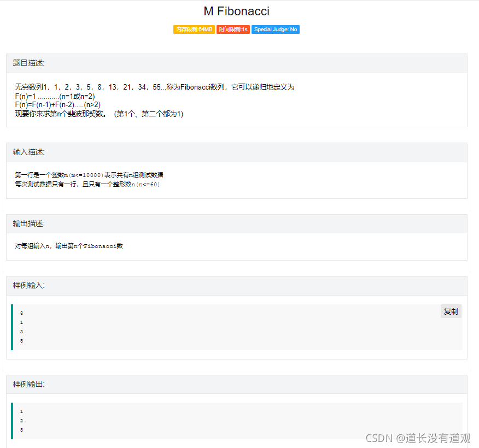Viewport: 479px width, 448px height.
Task: Click the line starting with 无穷数列1, 1, 2, 3
Action: point(155,87)
